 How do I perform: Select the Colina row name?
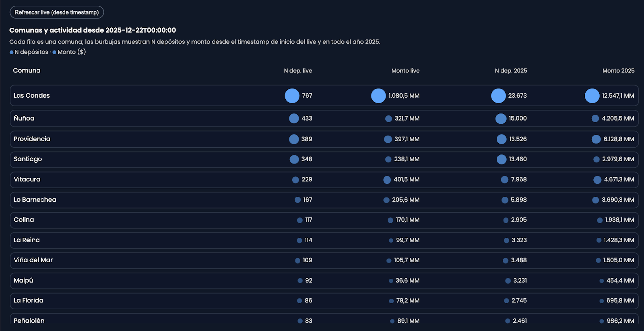(x=24, y=220)
